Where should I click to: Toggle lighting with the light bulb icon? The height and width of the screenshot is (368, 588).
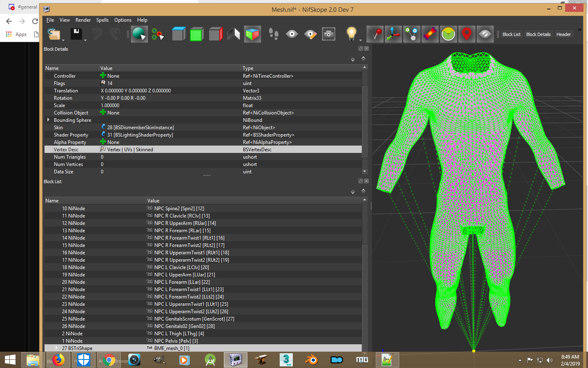pos(351,34)
